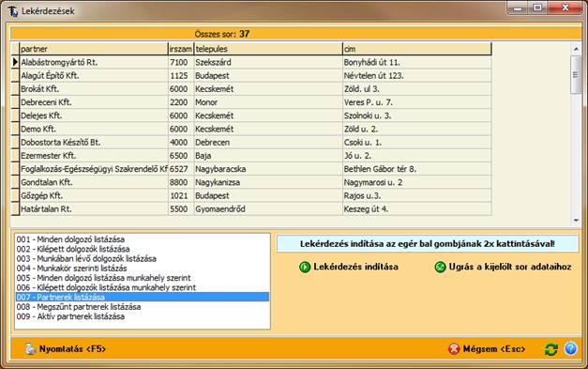Click the application icon in the title bar
The image size is (588, 369).
[x=13, y=11]
